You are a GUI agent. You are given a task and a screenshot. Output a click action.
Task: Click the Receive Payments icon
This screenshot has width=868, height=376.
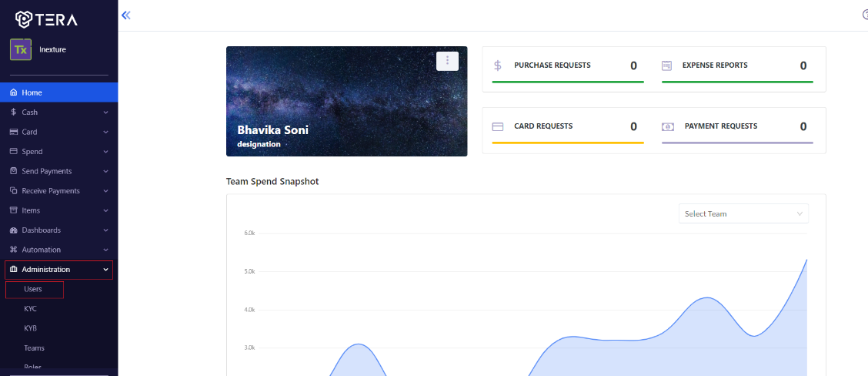point(14,191)
